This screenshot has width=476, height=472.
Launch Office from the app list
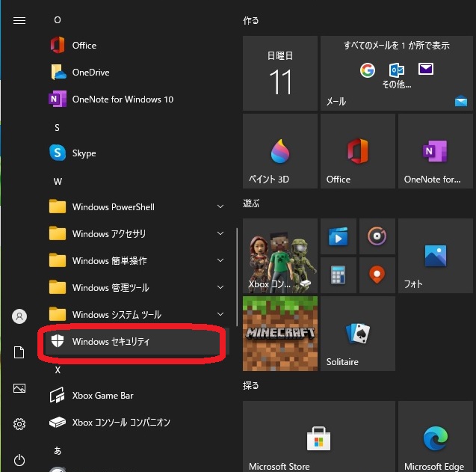coord(136,46)
